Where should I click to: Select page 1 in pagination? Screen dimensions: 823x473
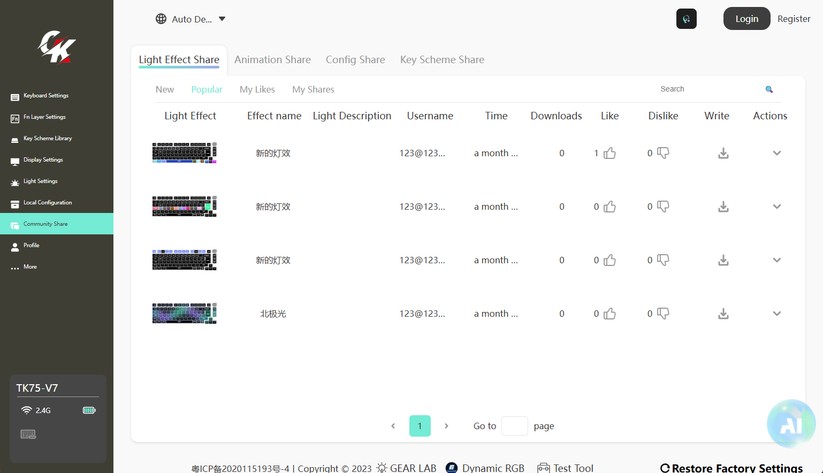pos(420,426)
